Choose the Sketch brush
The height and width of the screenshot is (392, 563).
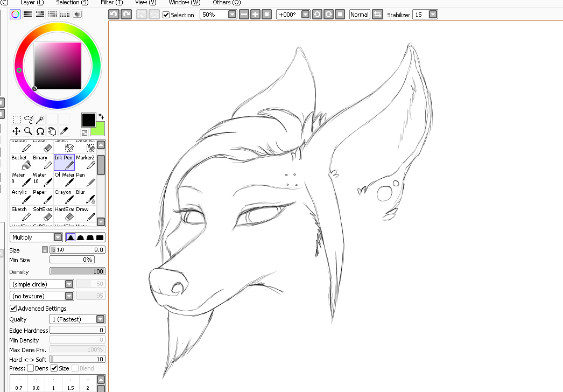pos(21,214)
